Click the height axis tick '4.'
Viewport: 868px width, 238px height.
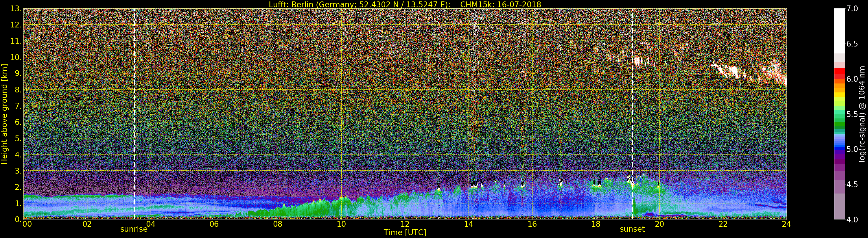[x=18, y=155]
